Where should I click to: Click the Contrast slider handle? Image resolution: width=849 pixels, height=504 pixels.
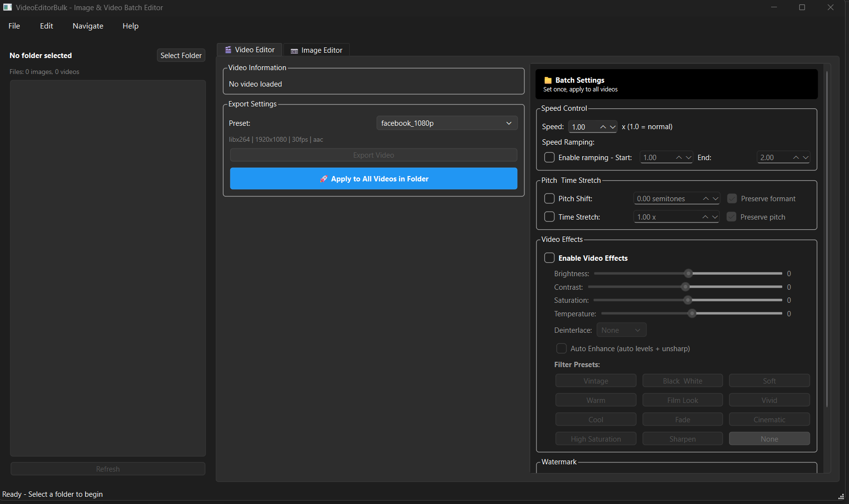coord(685,287)
